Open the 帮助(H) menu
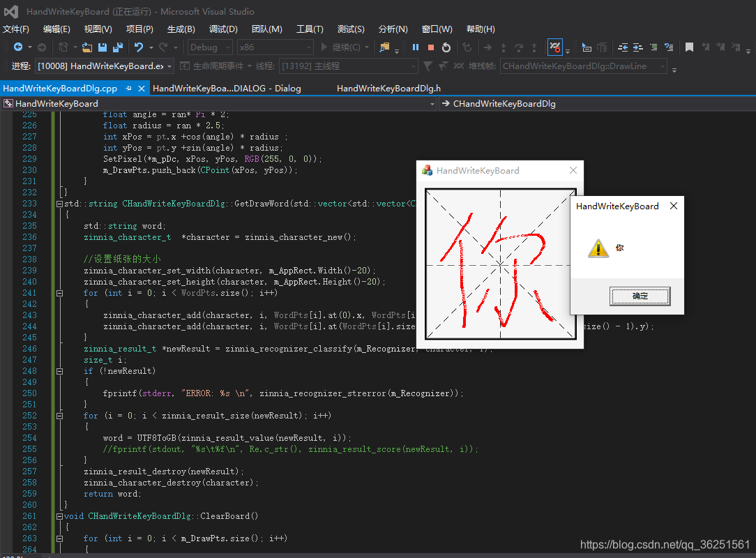 (481, 29)
